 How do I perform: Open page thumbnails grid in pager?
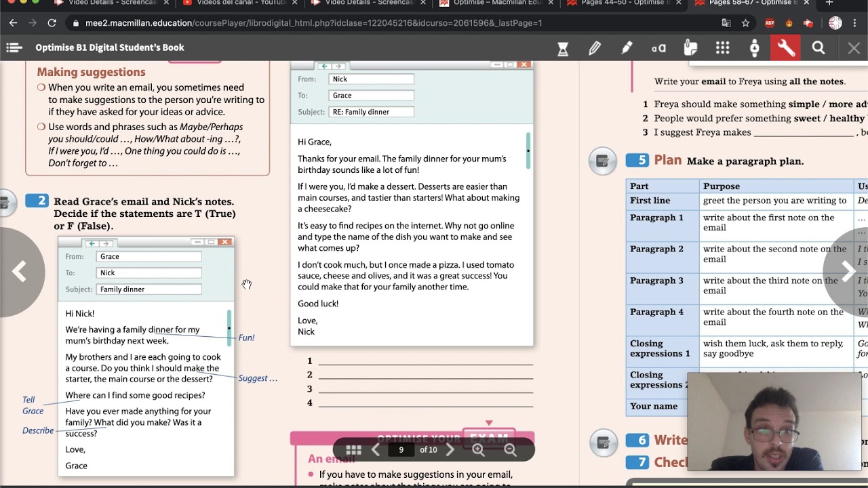(353, 450)
